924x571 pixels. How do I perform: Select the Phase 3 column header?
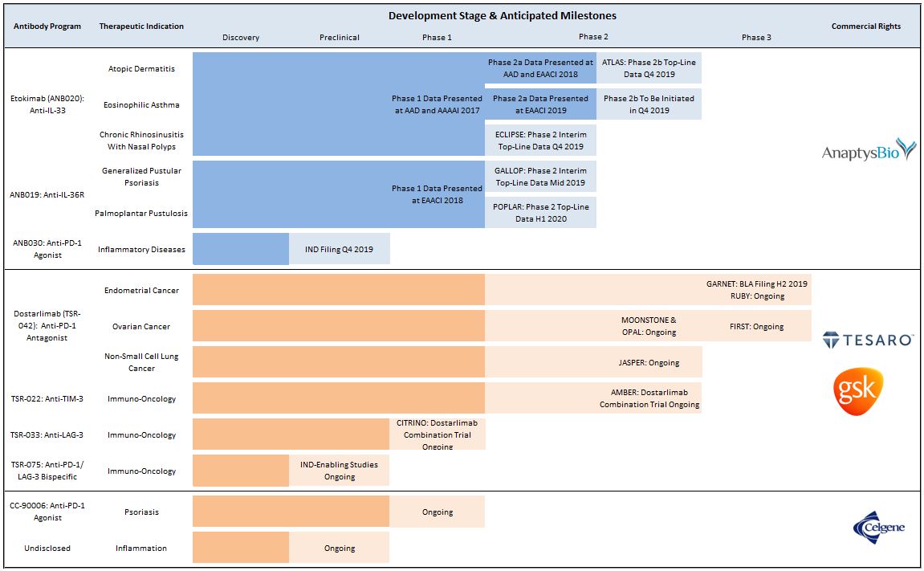click(755, 37)
